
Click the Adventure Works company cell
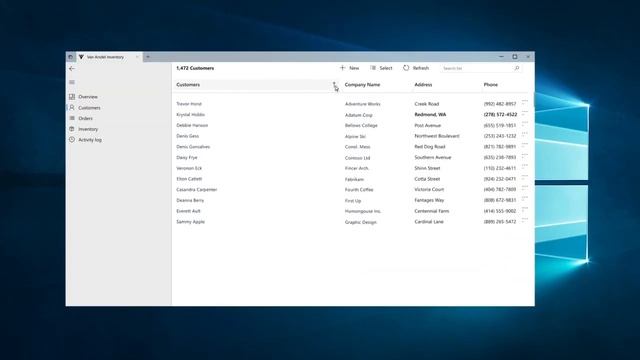pyautogui.click(x=362, y=104)
